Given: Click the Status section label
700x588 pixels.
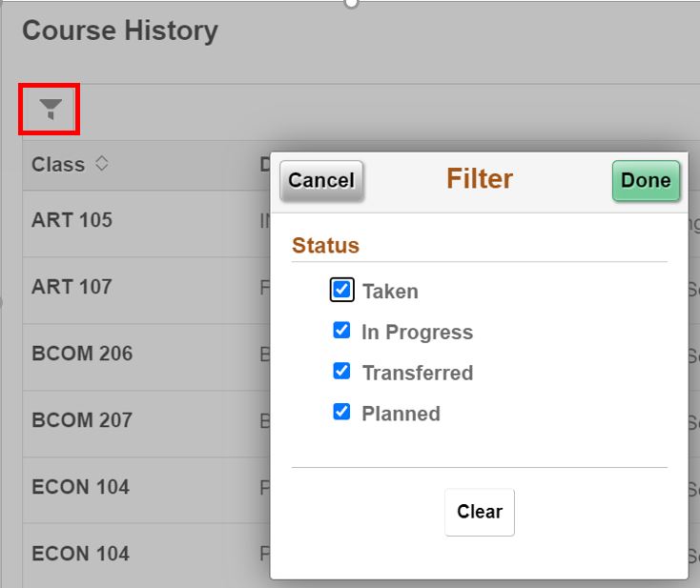Looking at the screenshot, I should 325,245.
